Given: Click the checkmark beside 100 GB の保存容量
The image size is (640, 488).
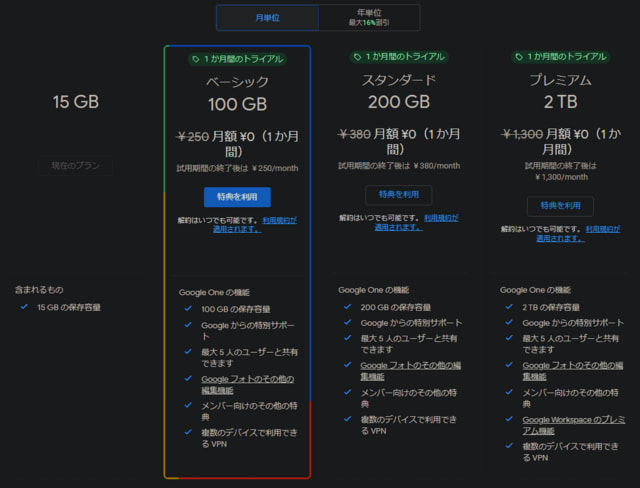Looking at the screenshot, I should (x=187, y=309).
